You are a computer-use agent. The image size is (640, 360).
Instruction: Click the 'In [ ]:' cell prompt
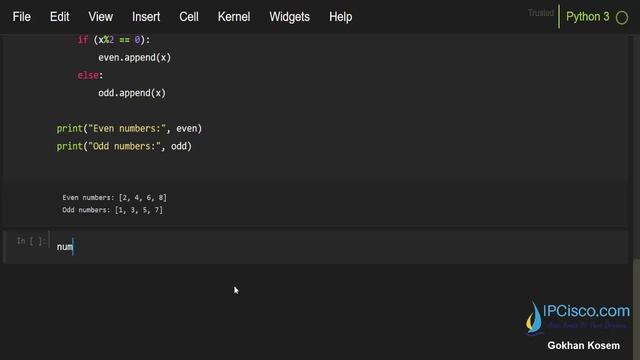(30, 241)
